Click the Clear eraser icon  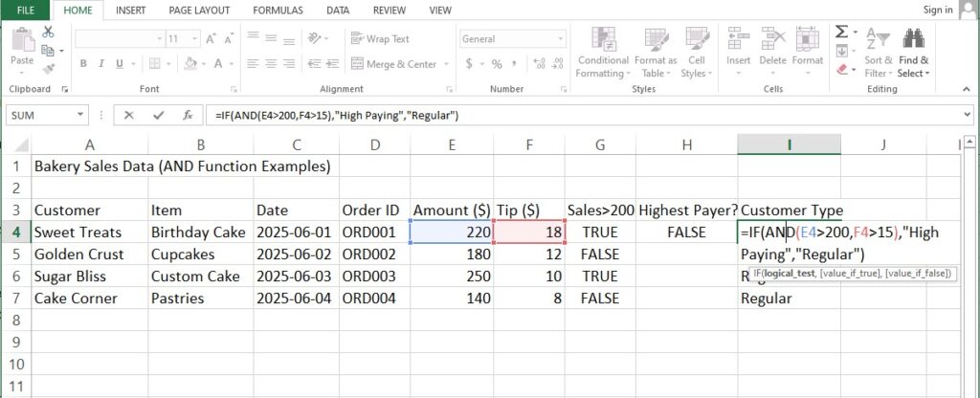click(841, 69)
